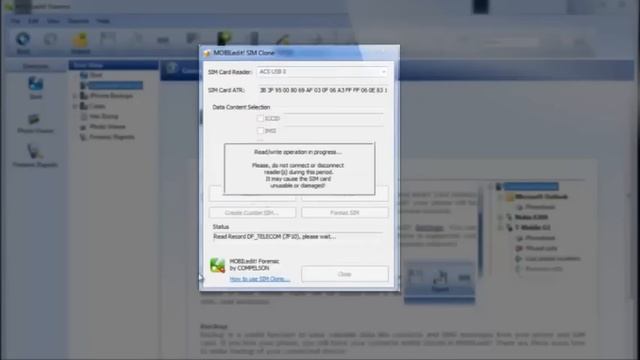640x360 pixels.
Task: Click Nokia 6300 in right device tree
Action: (x=531, y=217)
